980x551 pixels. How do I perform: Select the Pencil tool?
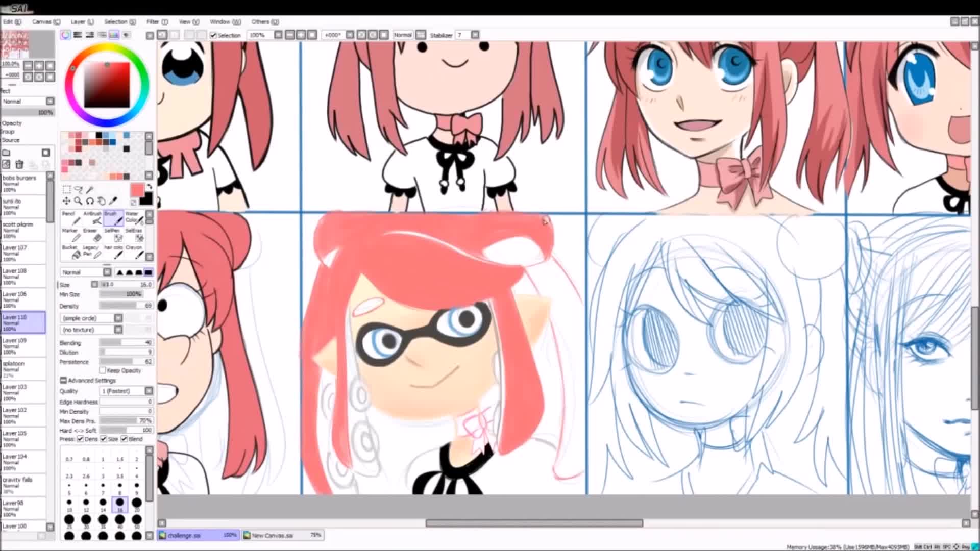click(x=70, y=218)
